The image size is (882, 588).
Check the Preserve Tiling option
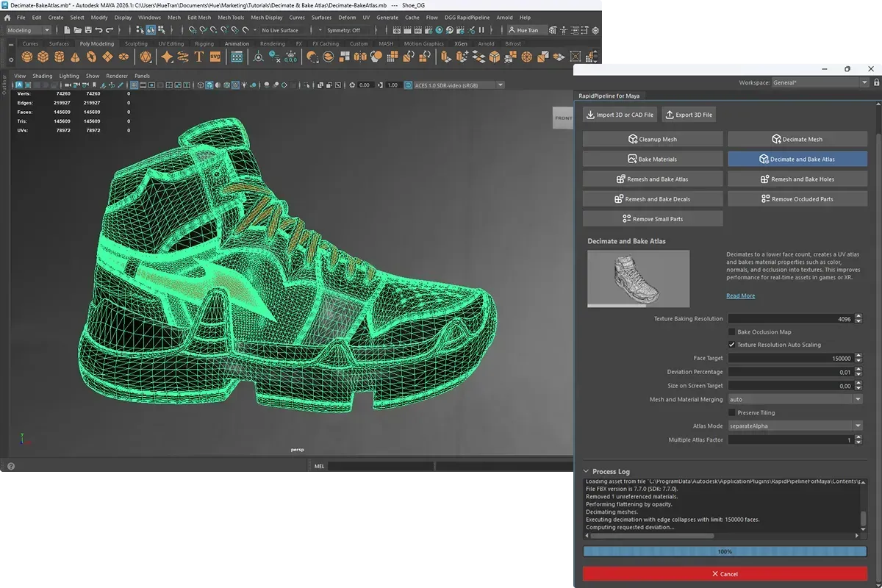731,413
